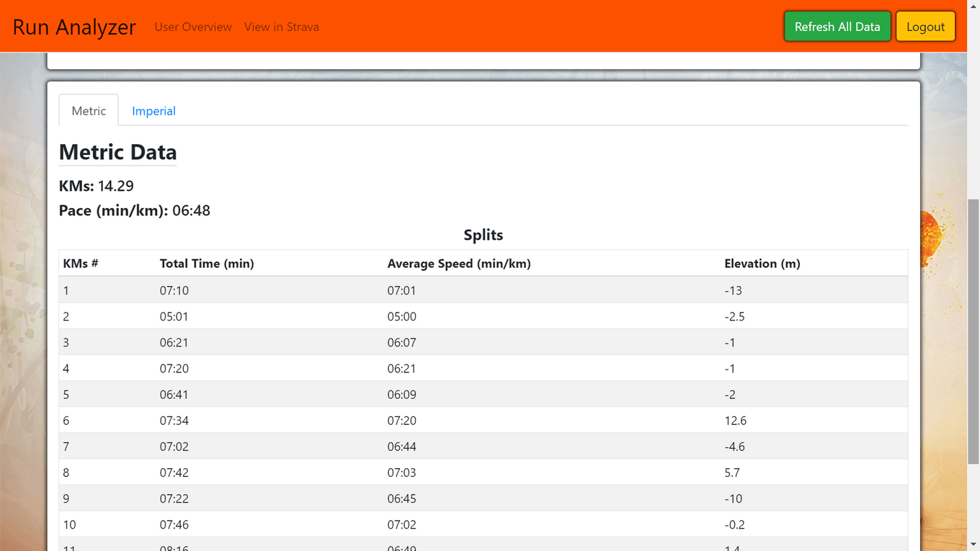Click the Run Analyzer brand title

[74, 27]
